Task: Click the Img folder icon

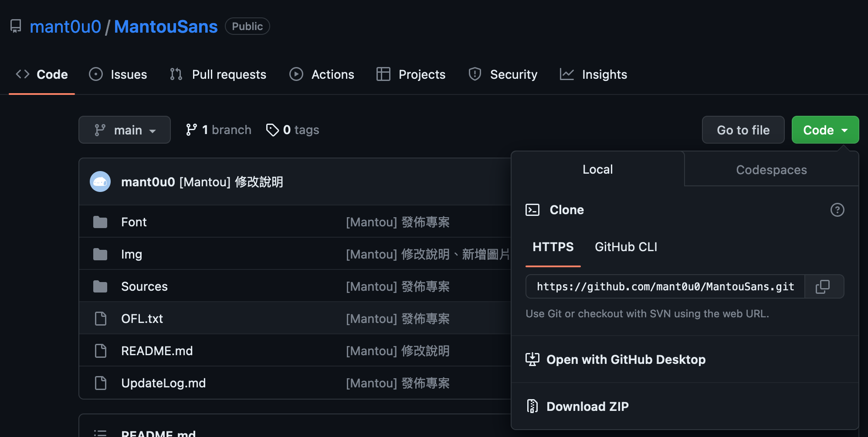Action: (100, 254)
